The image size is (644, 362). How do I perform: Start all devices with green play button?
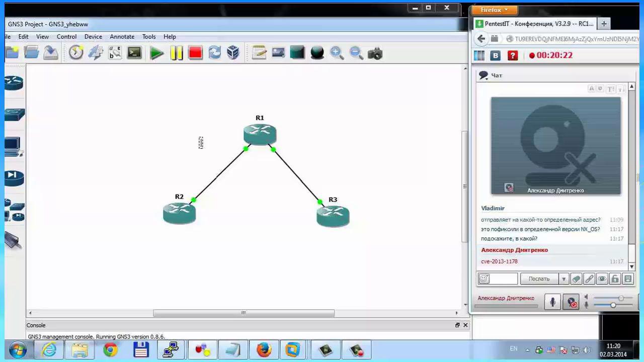click(x=156, y=53)
